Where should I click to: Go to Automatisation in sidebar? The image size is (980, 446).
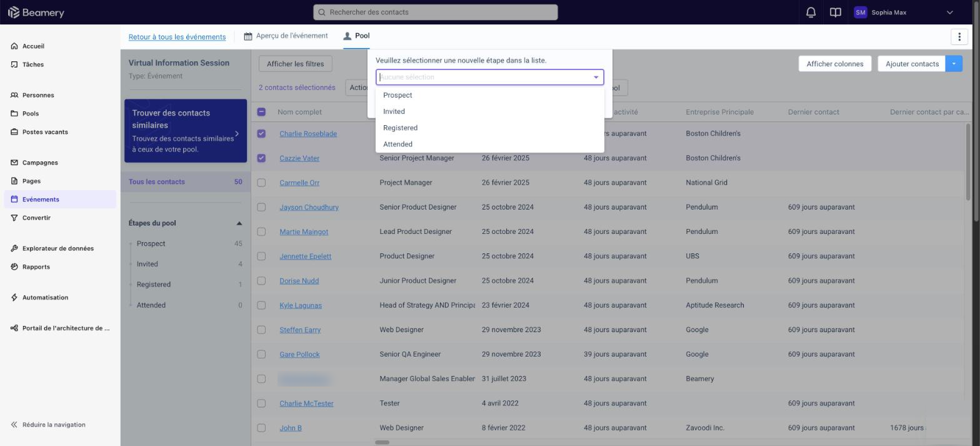[45, 298]
